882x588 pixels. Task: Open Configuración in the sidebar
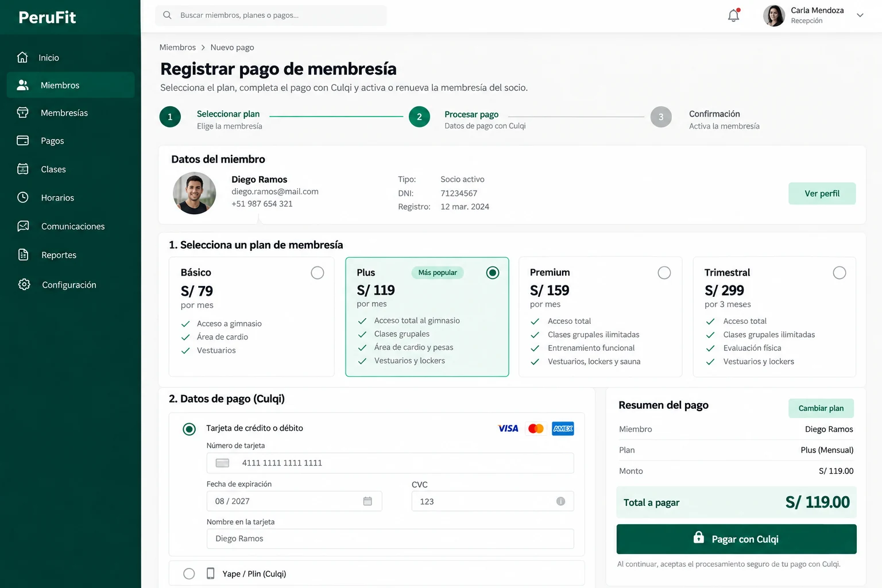tap(71, 284)
